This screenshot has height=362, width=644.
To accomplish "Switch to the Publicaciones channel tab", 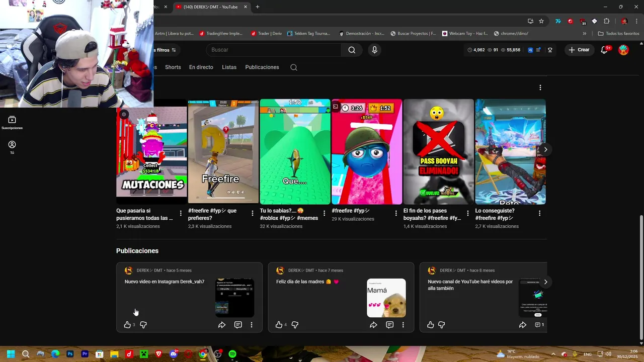I will pos(262,67).
